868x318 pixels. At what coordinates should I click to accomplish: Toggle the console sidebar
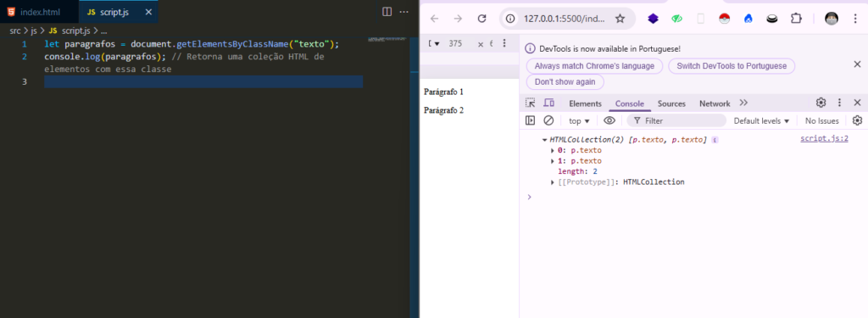tap(530, 120)
